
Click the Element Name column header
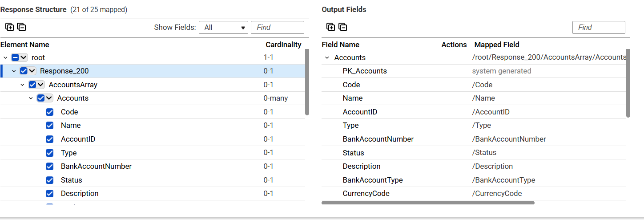pos(25,45)
